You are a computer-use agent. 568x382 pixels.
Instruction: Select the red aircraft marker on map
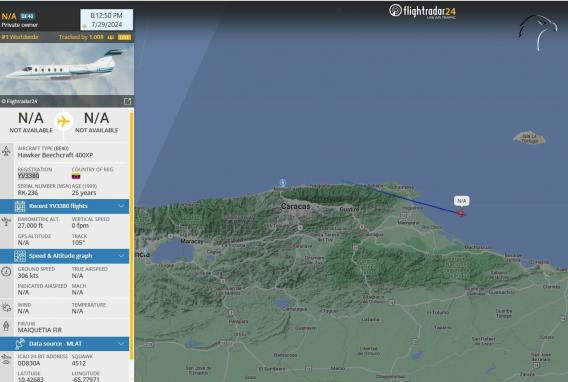coord(461,213)
